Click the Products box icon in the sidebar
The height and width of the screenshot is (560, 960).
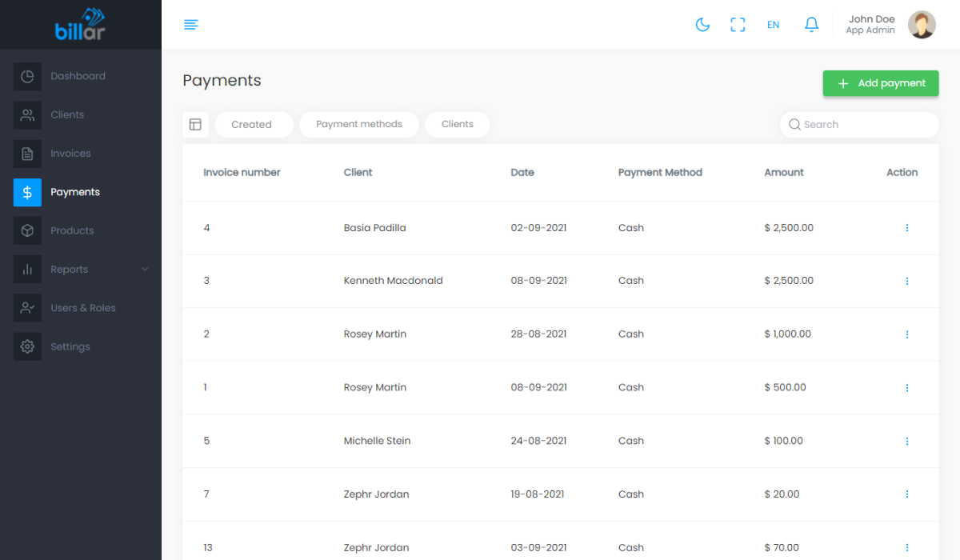coord(27,231)
